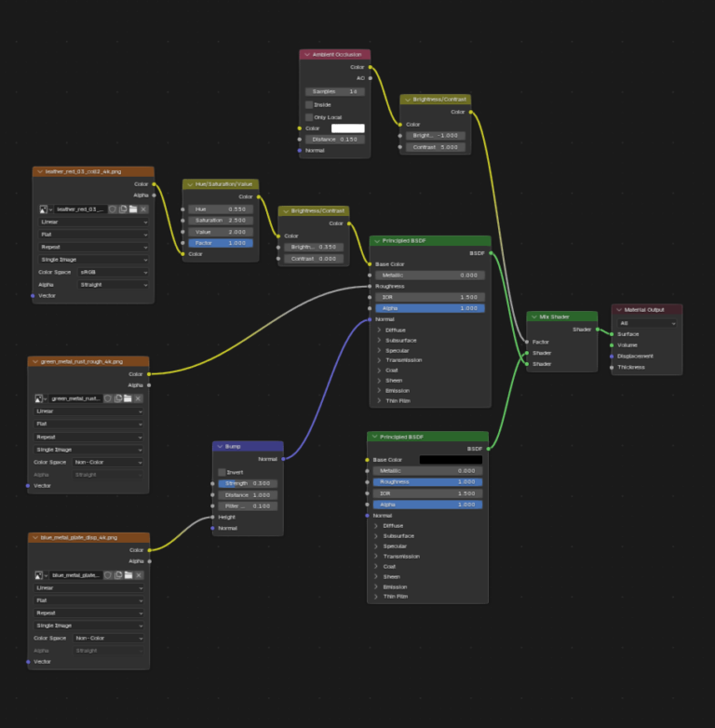Screen dimensions: 715x728
Task: Expand Subsurface panel in upper Principled BSDF
Action: [379, 341]
